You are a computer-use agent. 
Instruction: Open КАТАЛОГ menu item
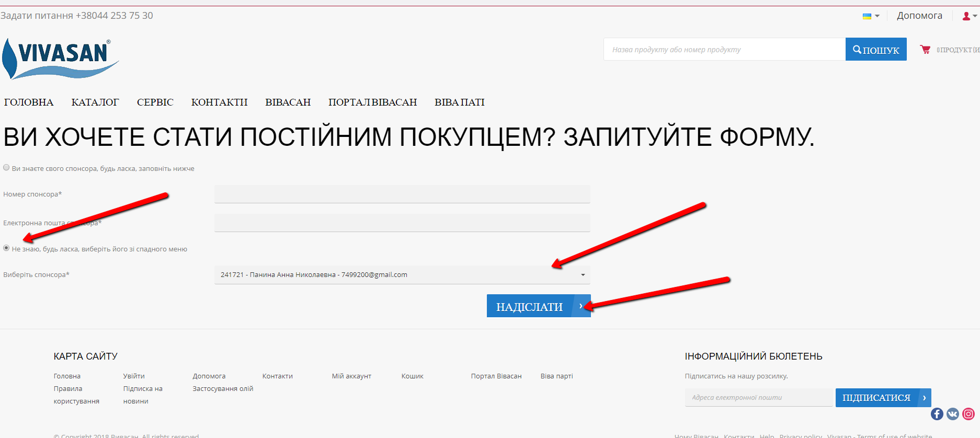pos(95,102)
